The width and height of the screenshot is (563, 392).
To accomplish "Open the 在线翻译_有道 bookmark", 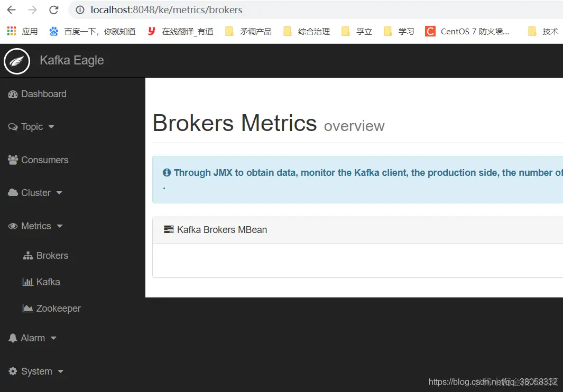I will (188, 32).
